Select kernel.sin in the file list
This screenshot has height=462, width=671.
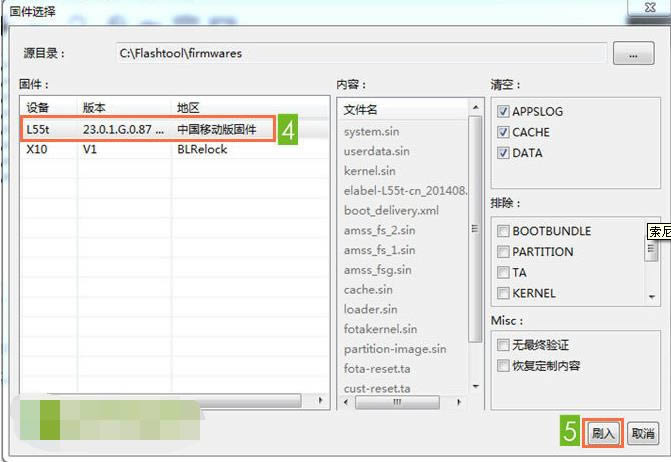(x=369, y=171)
